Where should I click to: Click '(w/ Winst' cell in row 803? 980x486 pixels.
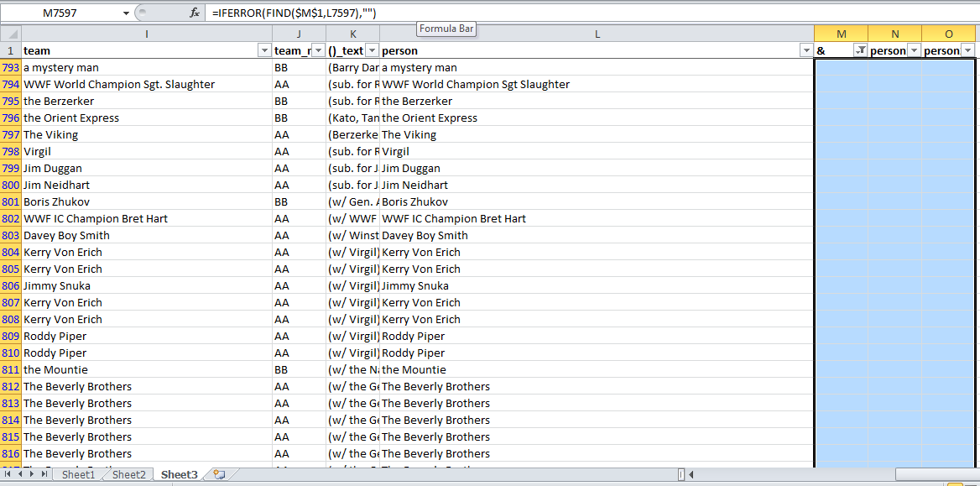coord(353,236)
